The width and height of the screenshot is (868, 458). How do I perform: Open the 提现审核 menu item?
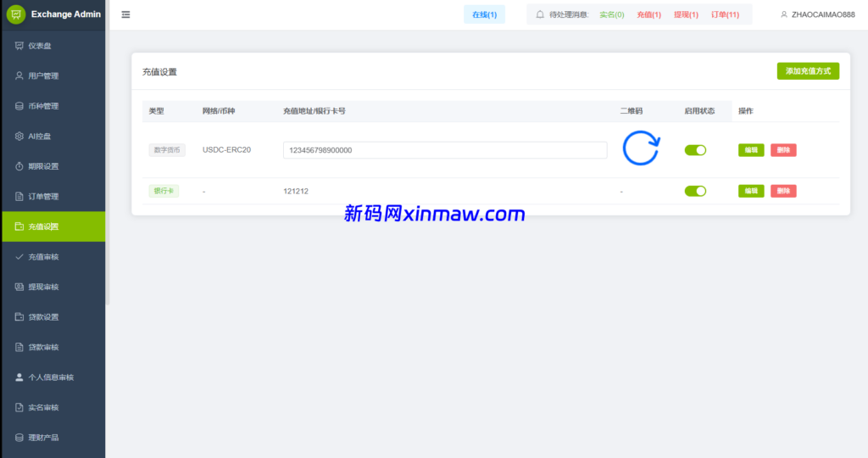pos(53,287)
